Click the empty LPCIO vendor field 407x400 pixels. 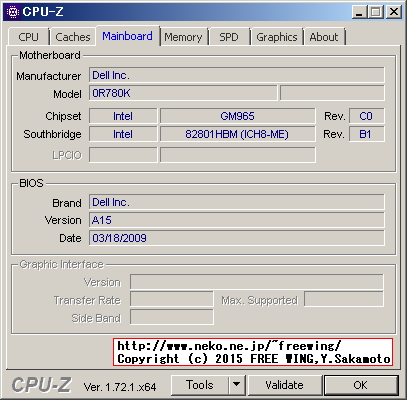(123, 155)
